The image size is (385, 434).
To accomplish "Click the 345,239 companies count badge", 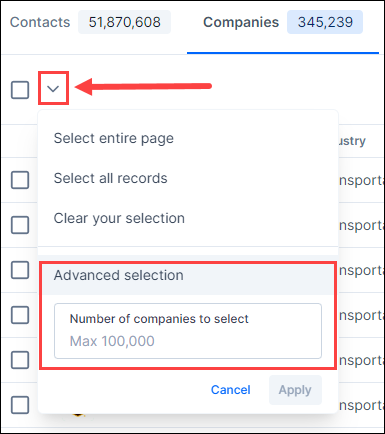I will pos(325,22).
